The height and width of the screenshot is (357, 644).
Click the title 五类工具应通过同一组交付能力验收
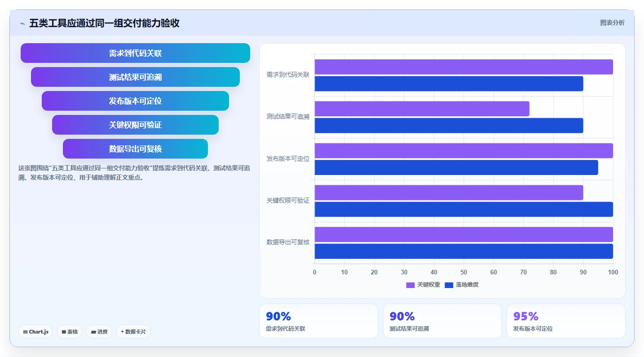104,23
